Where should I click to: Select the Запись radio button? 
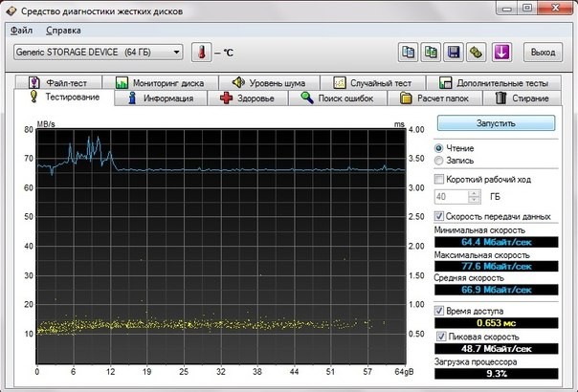coord(439,161)
